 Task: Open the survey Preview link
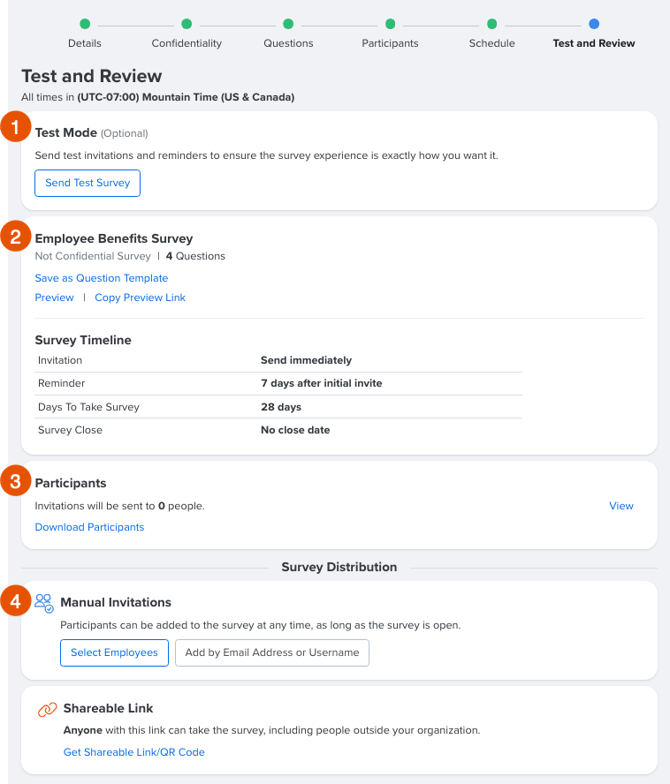[54, 298]
